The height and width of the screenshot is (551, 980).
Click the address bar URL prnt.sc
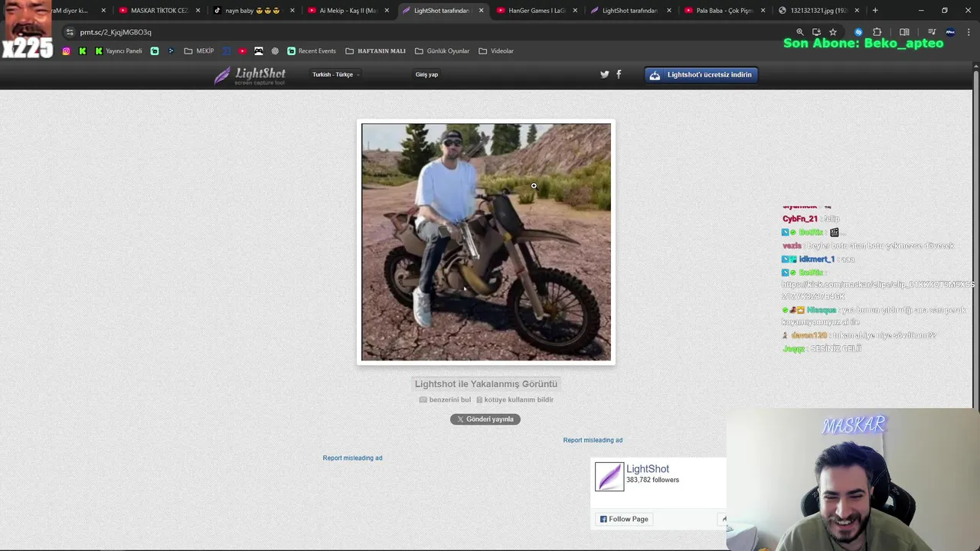(x=116, y=32)
